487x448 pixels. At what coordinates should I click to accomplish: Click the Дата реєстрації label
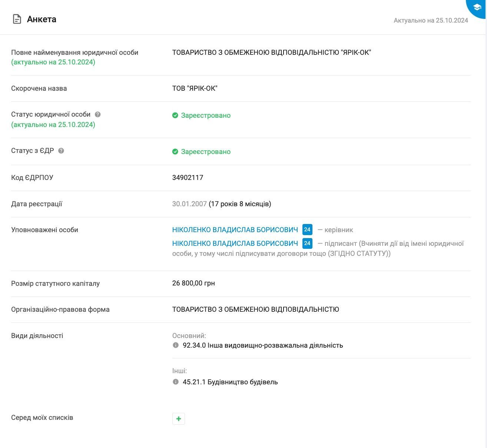37,204
